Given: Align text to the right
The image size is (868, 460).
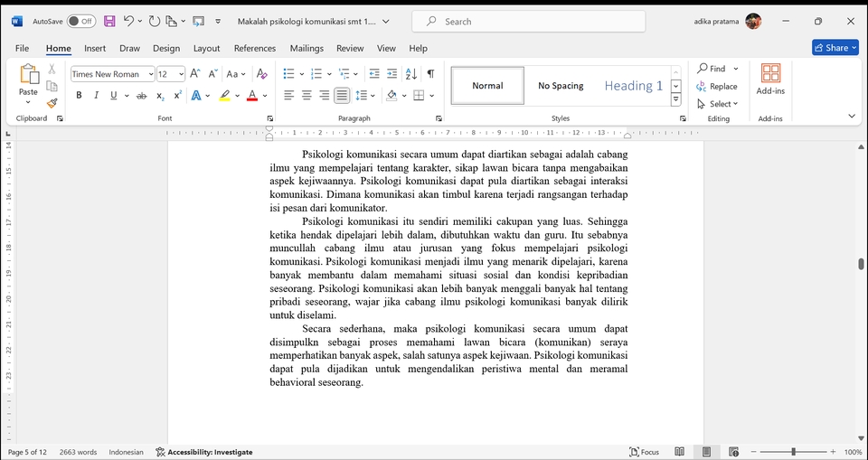Looking at the screenshot, I should (324, 96).
